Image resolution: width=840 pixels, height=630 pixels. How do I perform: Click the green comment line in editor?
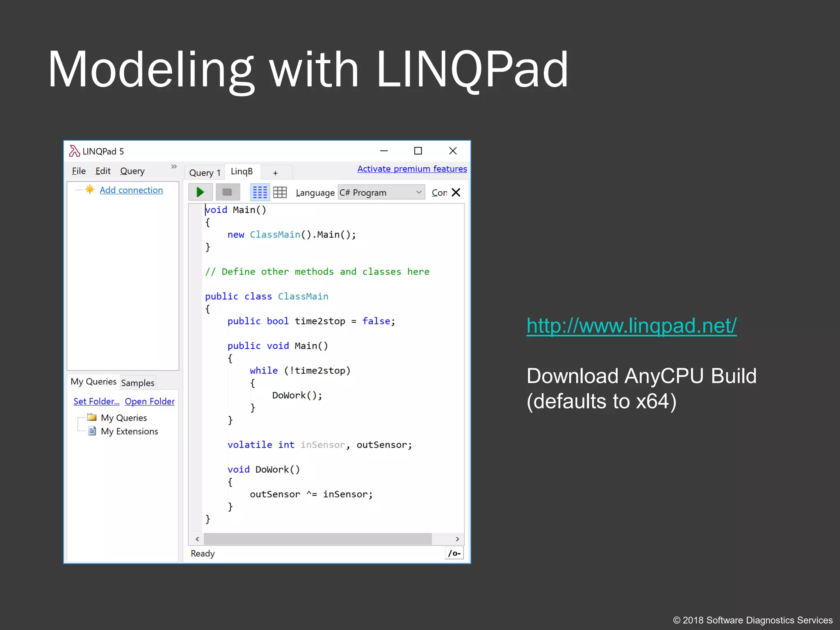(x=317, y=272)
